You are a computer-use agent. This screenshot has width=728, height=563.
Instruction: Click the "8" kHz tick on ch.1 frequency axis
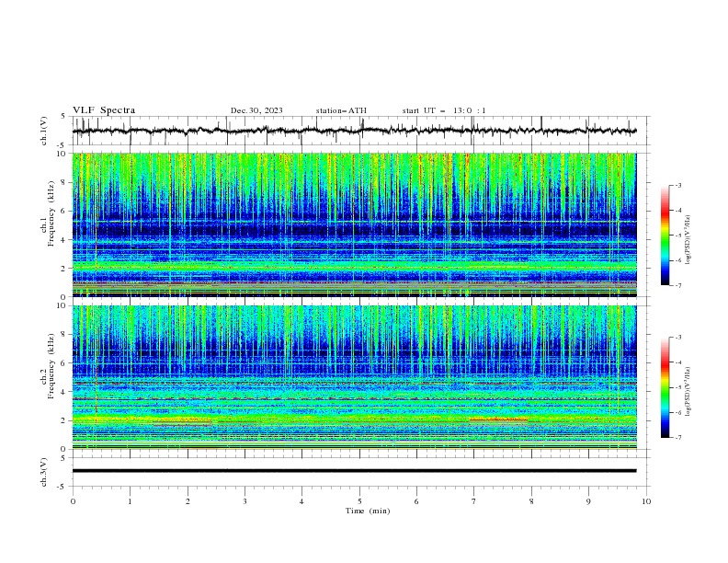pos(64,182)
